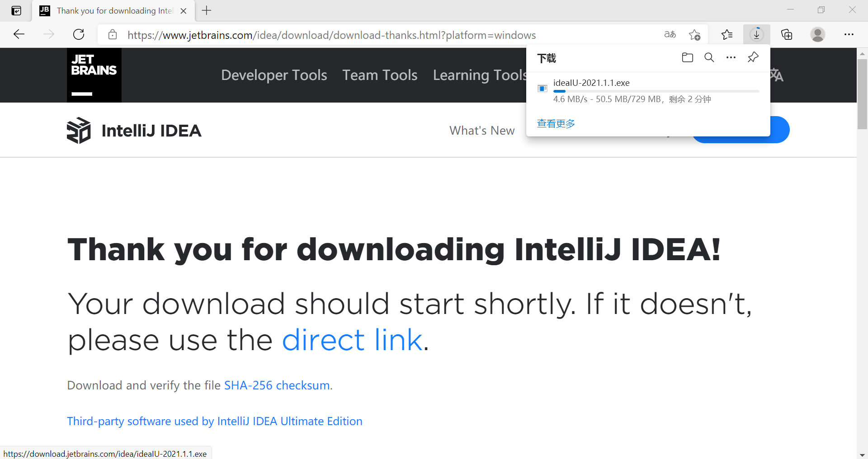Image resolution: width=868 pixels, height=459 pixels.
Task: Select the 'Thank you for downloading' tab
Action: coord(113,11)
